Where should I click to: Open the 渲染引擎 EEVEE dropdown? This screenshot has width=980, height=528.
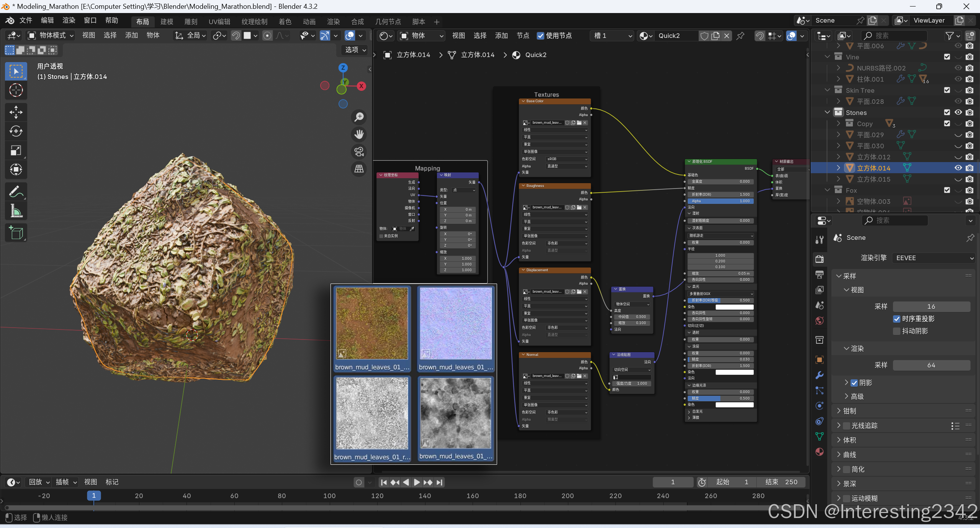933,258
